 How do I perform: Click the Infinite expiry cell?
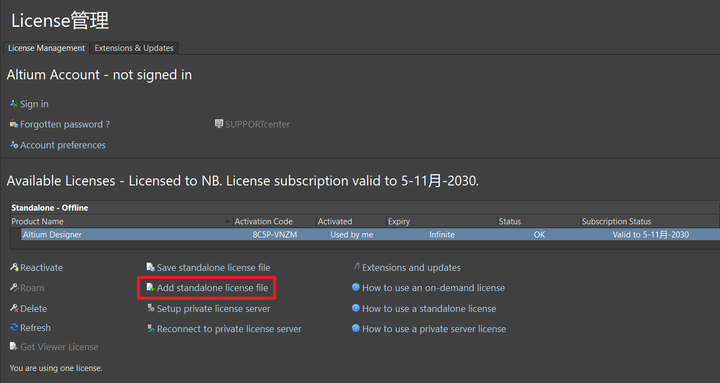coord(442,235)
